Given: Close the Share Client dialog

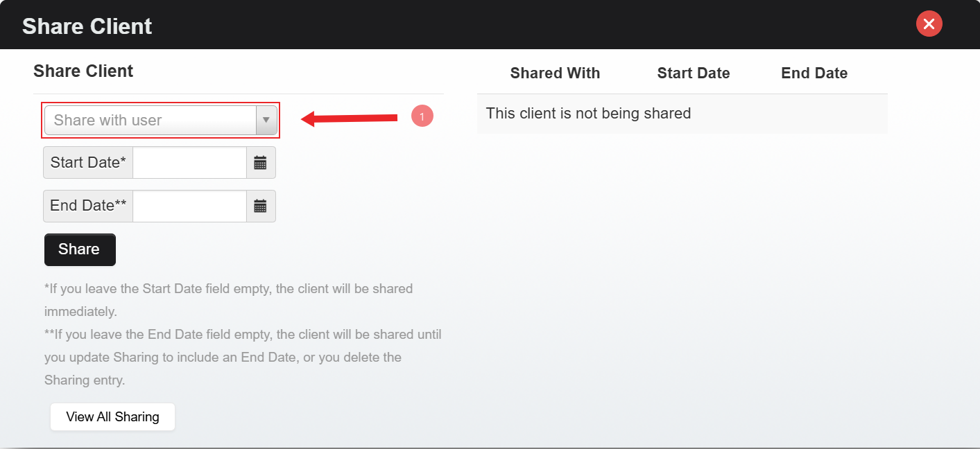Looking at the screenshot, I should [929, 24].
